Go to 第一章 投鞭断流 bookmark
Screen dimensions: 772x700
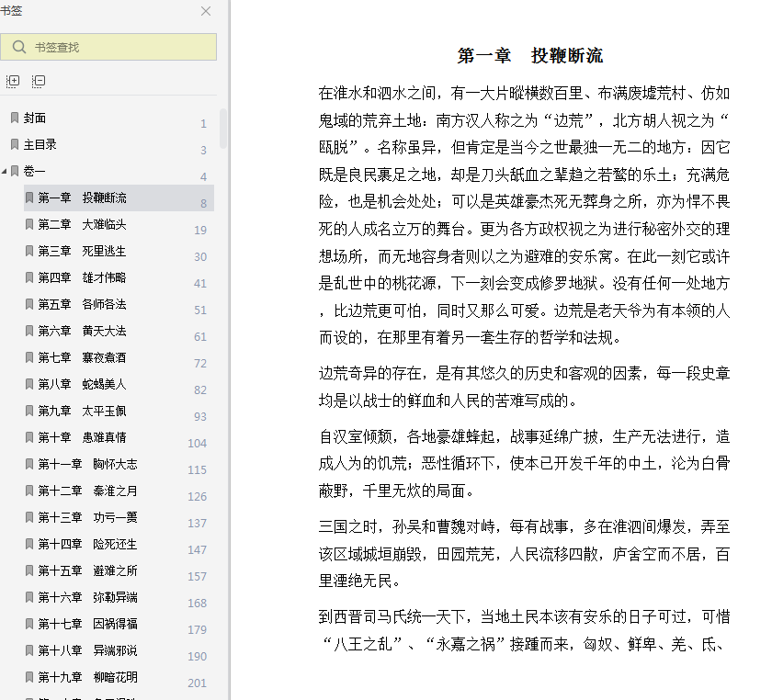click(x=119, y=198)
